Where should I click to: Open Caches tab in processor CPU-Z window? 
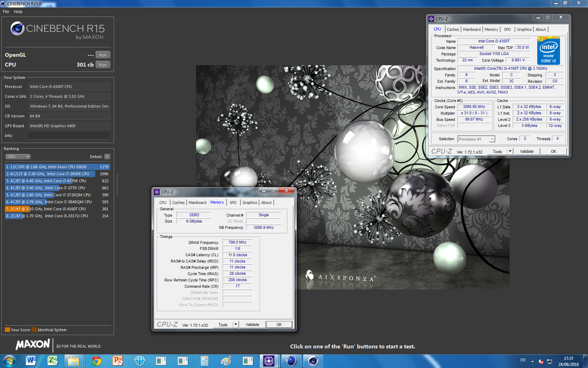(x=453, y=29)
